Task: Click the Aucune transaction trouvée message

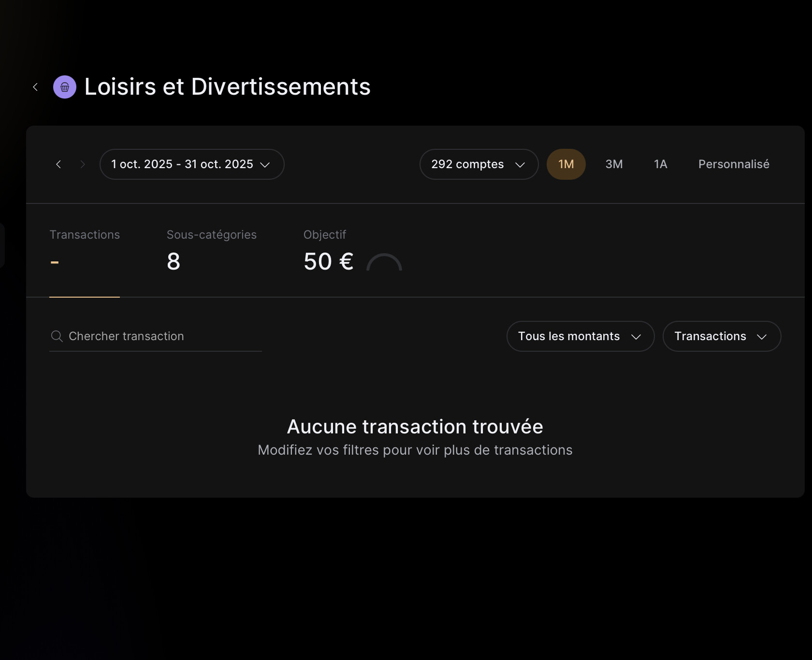Action: click(415, 427)
